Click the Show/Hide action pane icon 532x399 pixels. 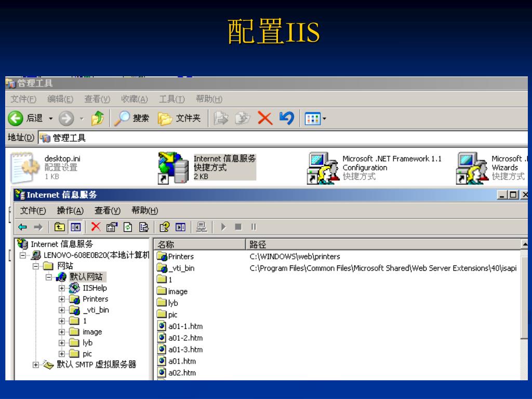click(180, 227)
